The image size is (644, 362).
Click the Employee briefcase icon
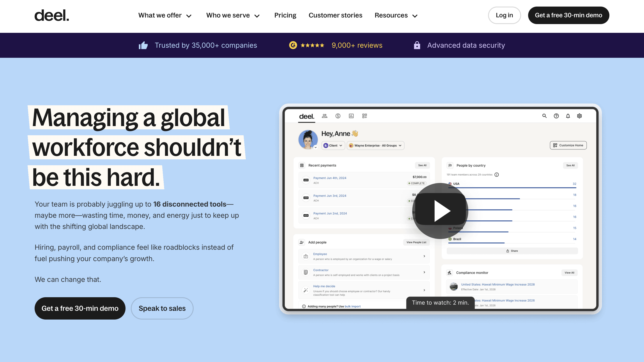pyautogui.click(x=306, y=256)
